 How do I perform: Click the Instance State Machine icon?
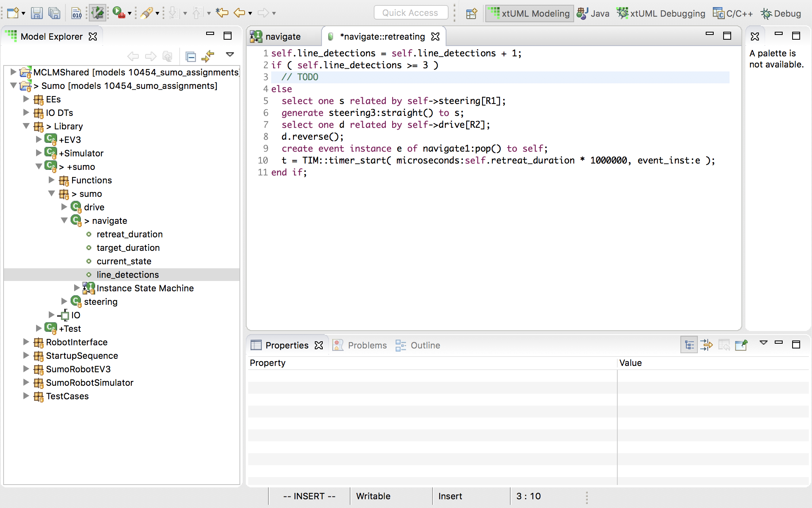click(x=89, y=288)
